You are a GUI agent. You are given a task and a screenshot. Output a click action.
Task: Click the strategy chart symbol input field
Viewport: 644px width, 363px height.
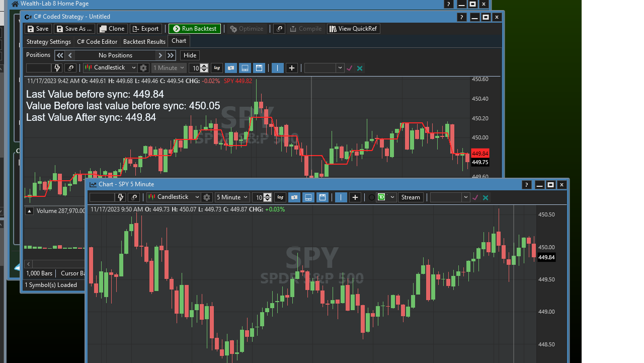[x=39, y=68]
